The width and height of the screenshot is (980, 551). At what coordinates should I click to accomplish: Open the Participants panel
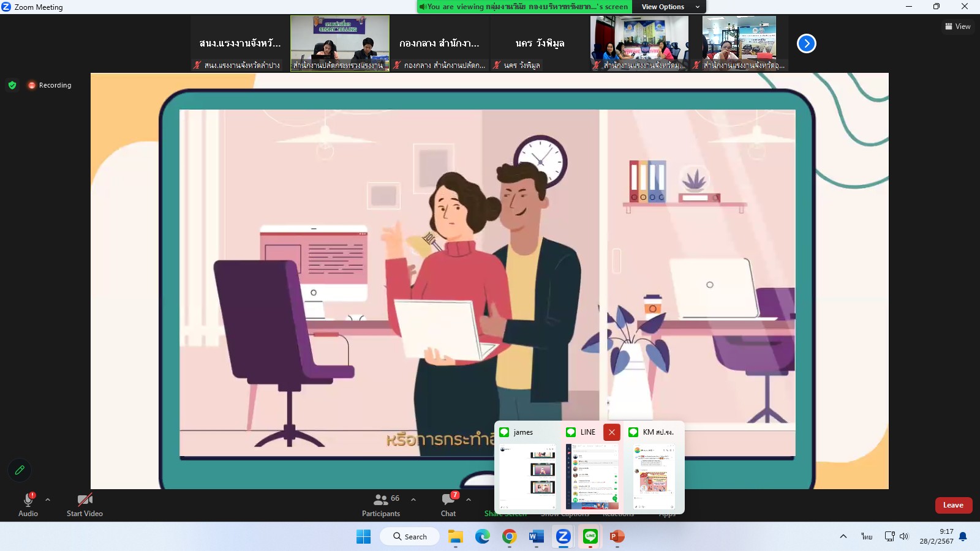coord(381,504)
